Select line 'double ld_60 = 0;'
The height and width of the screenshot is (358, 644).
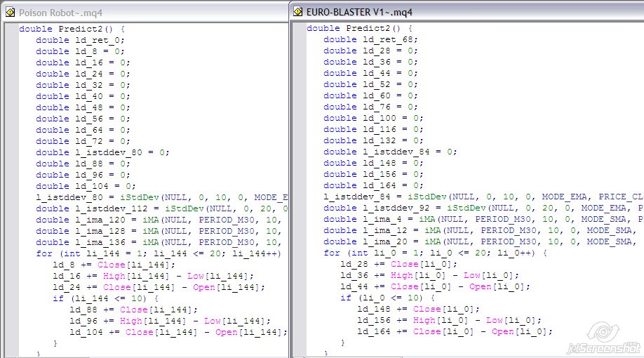point(370,95)
